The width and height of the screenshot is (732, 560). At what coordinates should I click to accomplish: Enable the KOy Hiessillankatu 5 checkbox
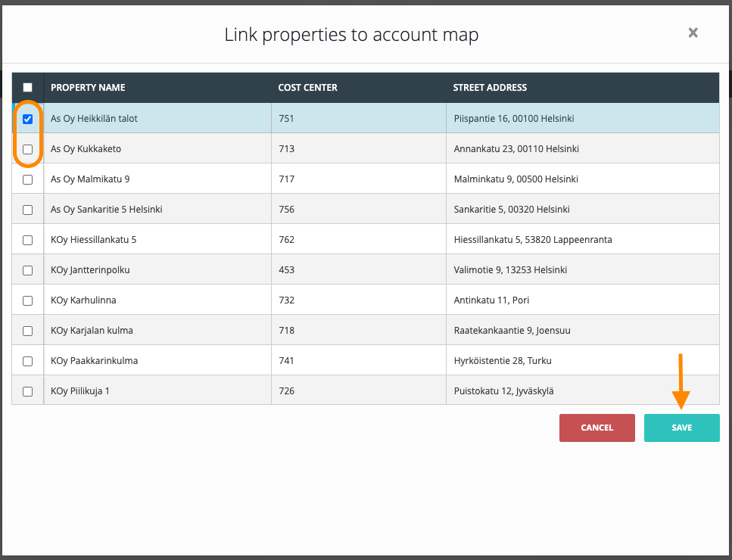click(28, 240)
